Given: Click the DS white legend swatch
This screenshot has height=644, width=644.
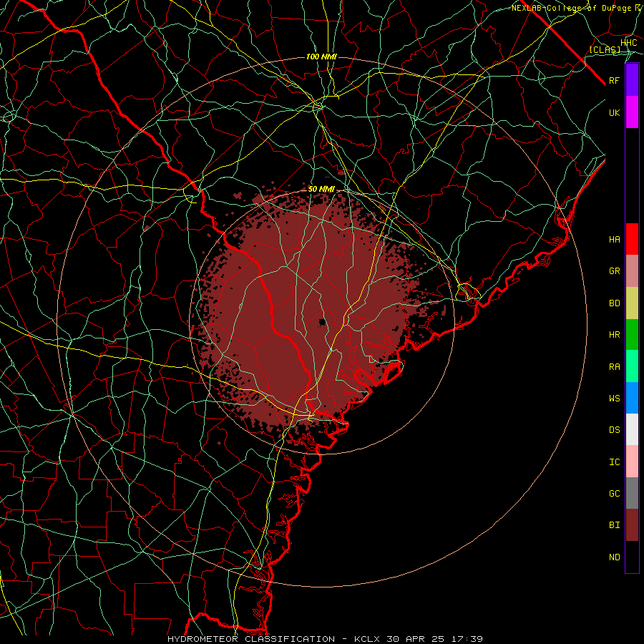Looking at the screenshot, I should tap(632, 429).
